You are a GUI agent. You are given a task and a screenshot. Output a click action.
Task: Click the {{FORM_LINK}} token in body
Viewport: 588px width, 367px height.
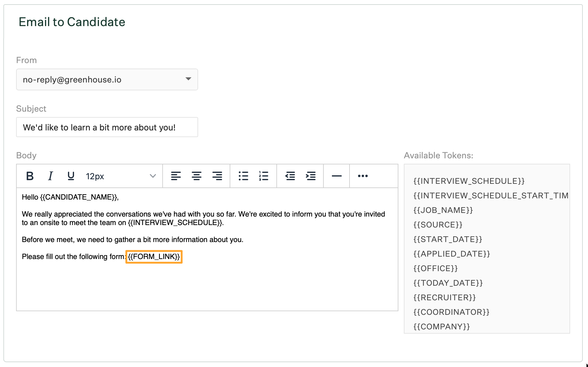pyautogui.click(x=154, y=257)
